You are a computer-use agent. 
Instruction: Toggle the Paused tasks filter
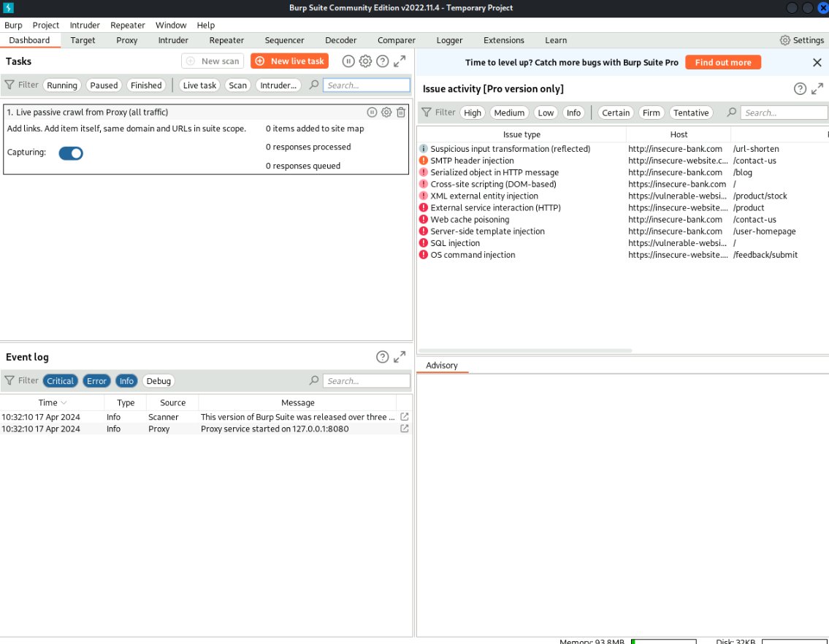(x=104, y=85)
